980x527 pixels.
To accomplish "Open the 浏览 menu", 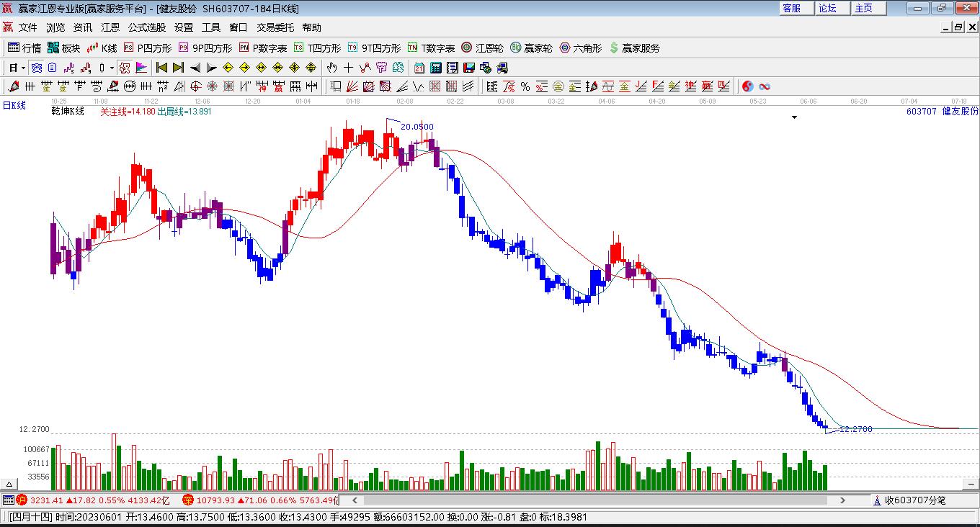I will [55, 27].
